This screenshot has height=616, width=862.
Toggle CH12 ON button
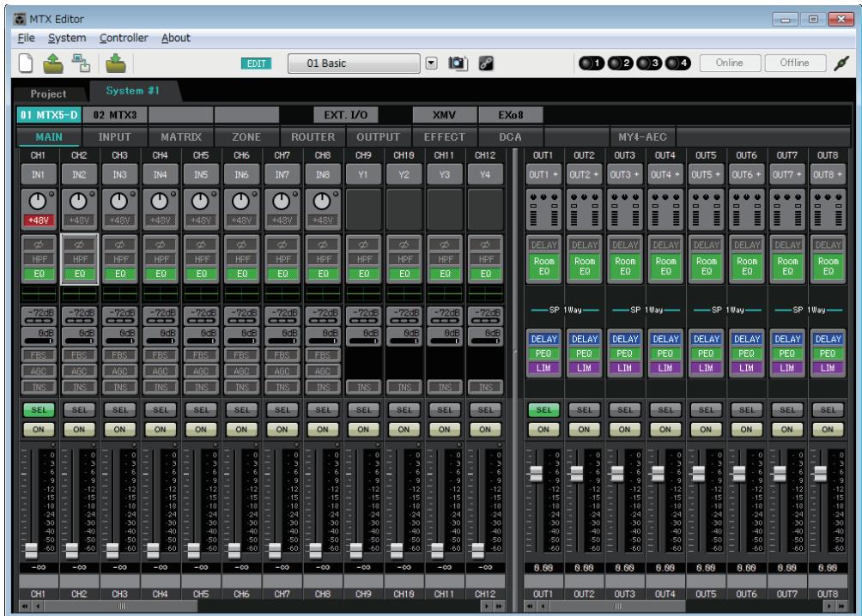click(x=485, y=429)
